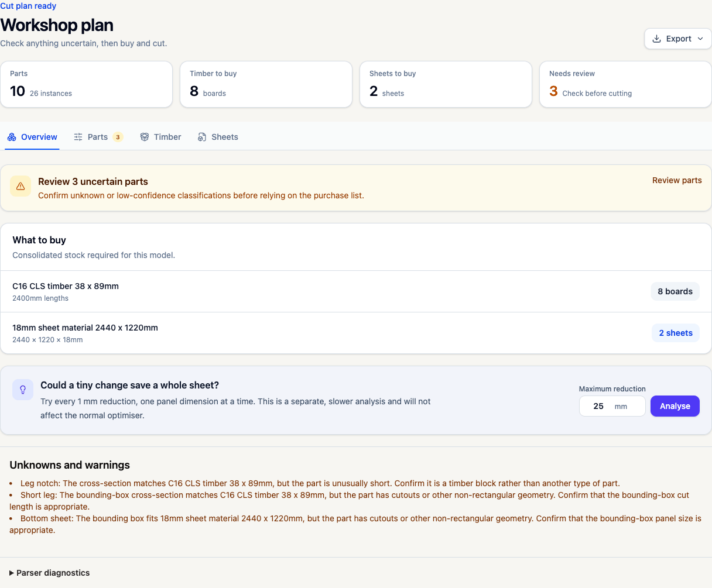This screenshot has width=712, height=588.
Task: Switch to the Overview tab
Action: click(x=32, y=137)
